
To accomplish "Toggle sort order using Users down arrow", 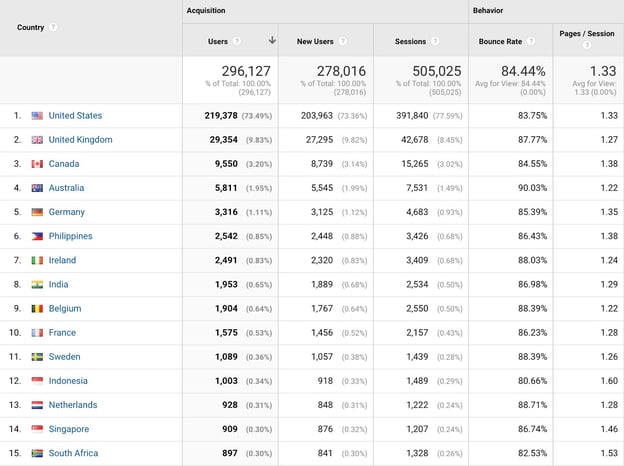I will 271,41.
